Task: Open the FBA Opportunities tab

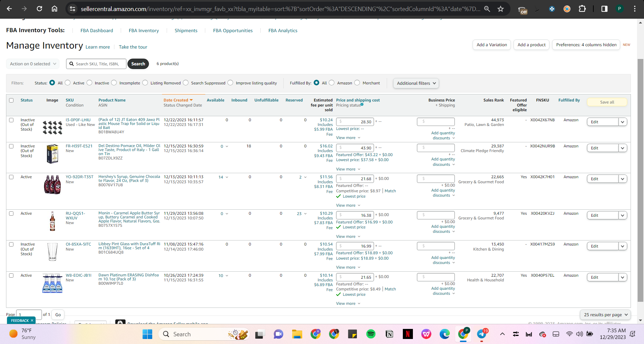Action: click(x=233, y=30)
